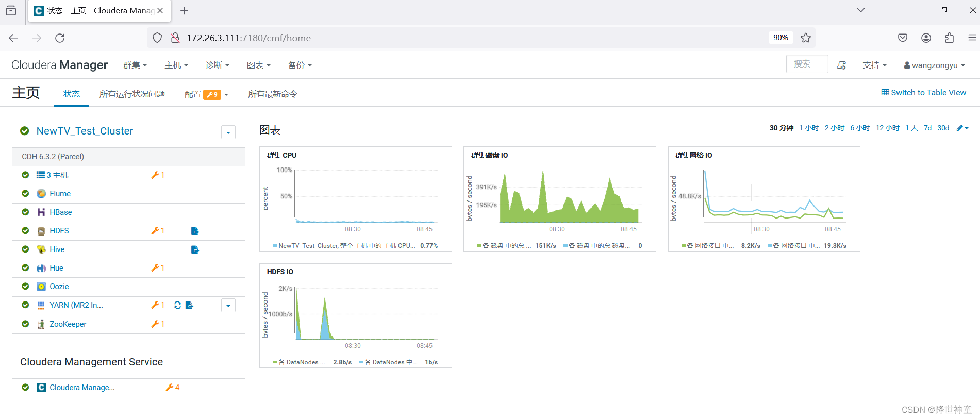Image resolution: width=980 pixels, height=419 pixels.
Task: Expand the YARN service actions dropdown
Action: [x=228, y=306]
